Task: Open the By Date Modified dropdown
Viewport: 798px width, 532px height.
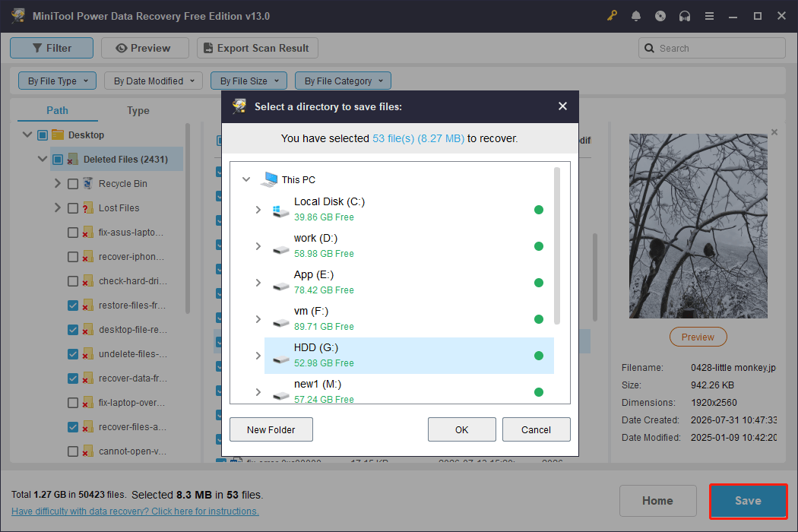Action: click(x=154, y=81)
